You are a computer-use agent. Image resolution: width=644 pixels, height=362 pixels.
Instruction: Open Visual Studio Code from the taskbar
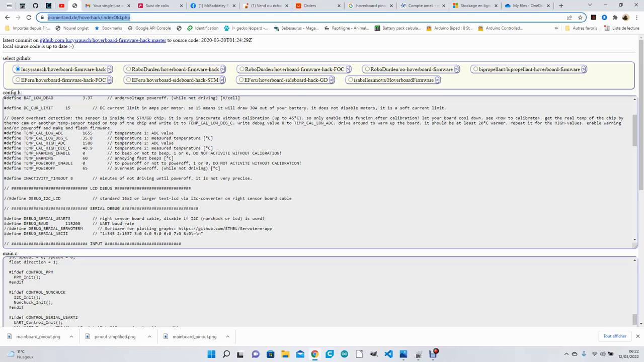tap(388, 354)
